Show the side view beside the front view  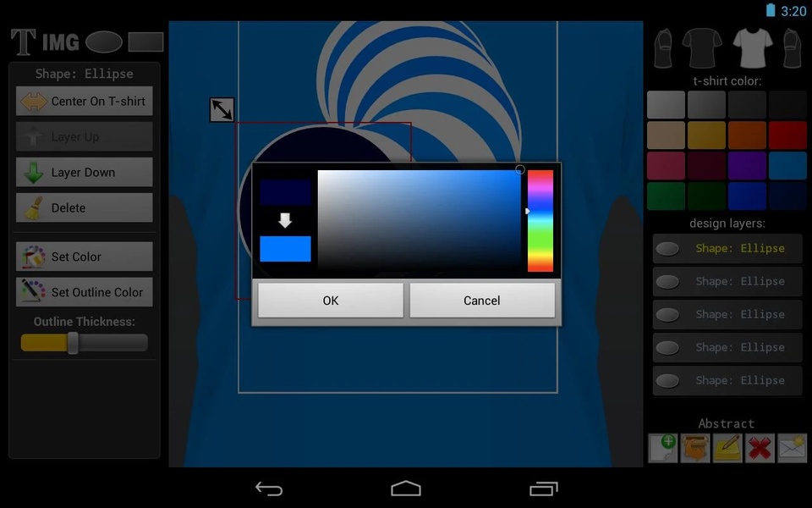point(792,48)
